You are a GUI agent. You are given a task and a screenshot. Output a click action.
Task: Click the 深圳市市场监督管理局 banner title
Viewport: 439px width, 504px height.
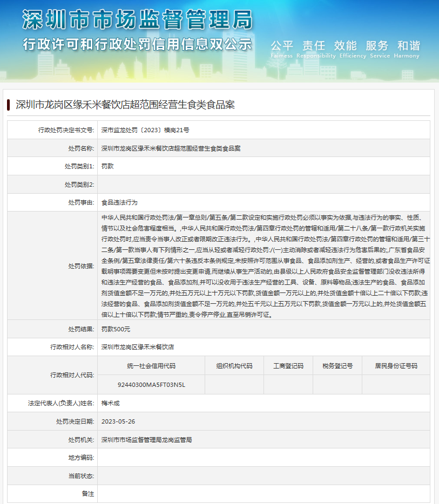[x=138, y=19]
